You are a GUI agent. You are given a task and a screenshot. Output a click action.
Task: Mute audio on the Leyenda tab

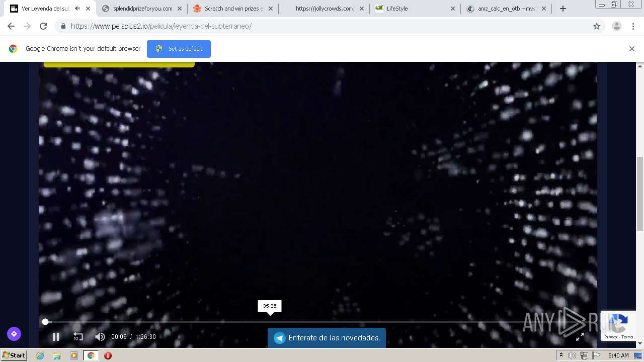pyautogui.click(x=77, y=9)
